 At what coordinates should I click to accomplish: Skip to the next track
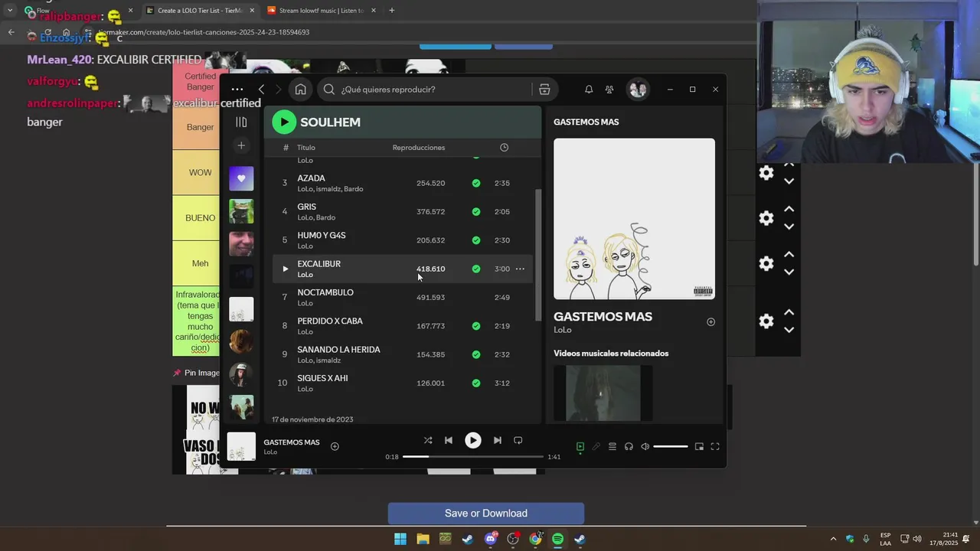pyautogui.click(x=497, y=440)
